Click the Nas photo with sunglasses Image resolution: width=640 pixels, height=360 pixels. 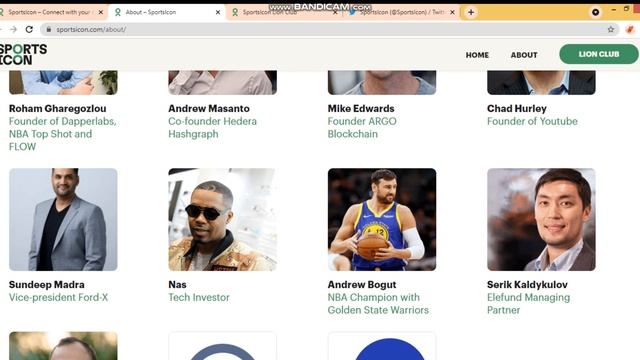tap(222, 219)
